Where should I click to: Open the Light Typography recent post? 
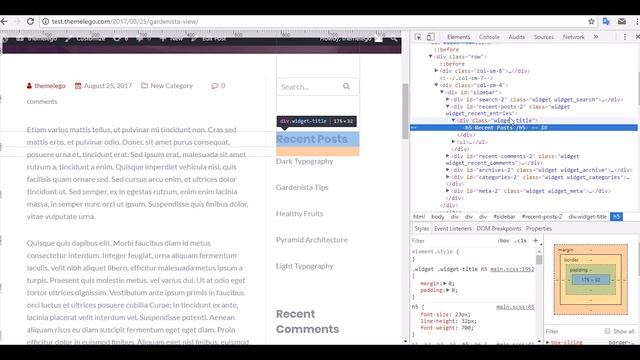[304, 266]
